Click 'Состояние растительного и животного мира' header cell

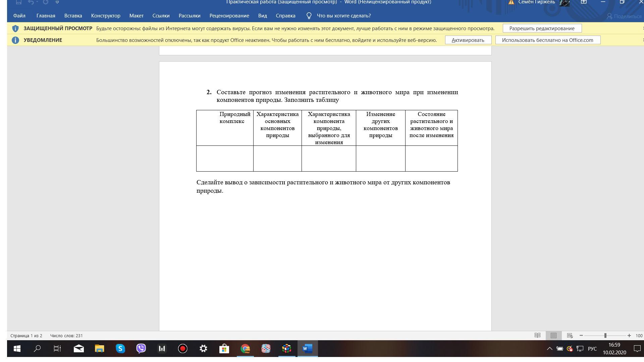(x=431, y=128)
